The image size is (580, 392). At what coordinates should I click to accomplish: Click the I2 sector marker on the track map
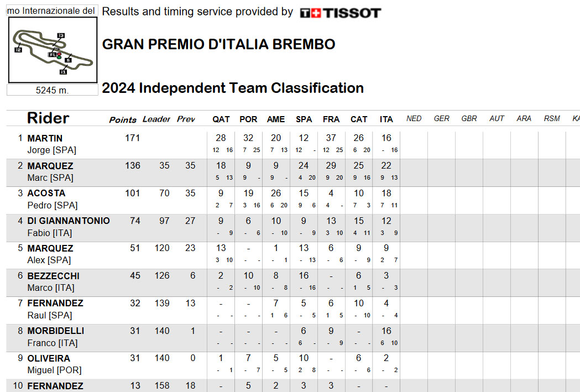(x=18, y=50)
